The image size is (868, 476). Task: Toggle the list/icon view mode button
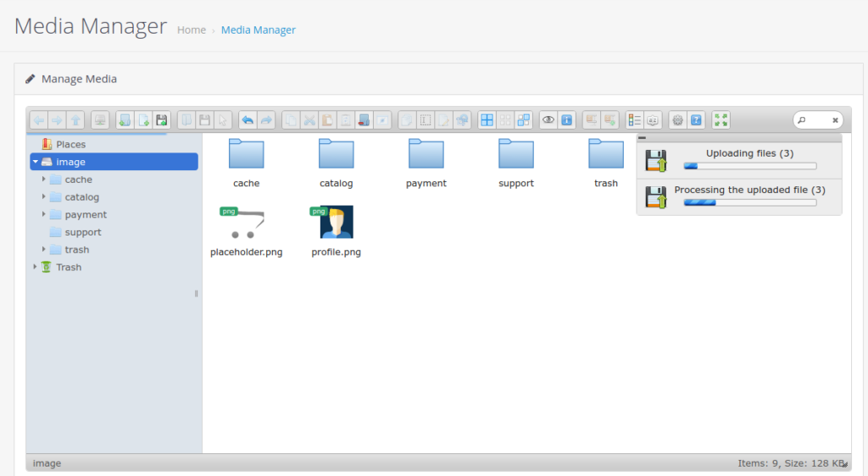[x=634, y=120]
